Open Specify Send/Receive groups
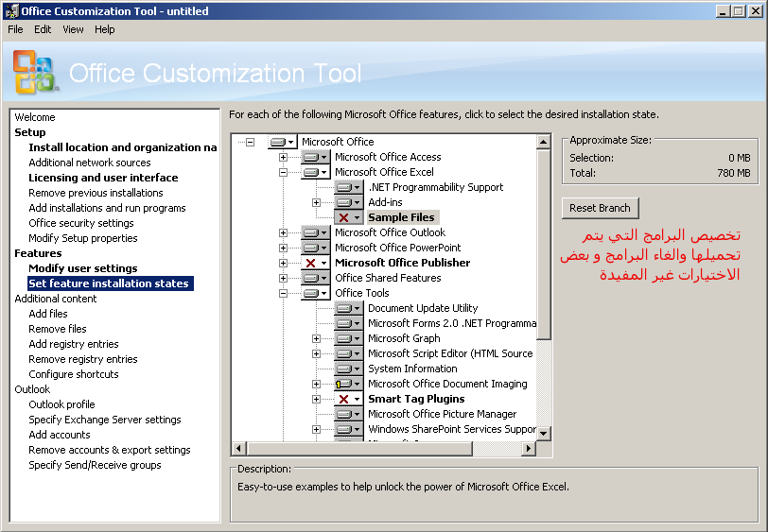The height and width of the screenshot is (532, 768). click(x=95, y=465)
